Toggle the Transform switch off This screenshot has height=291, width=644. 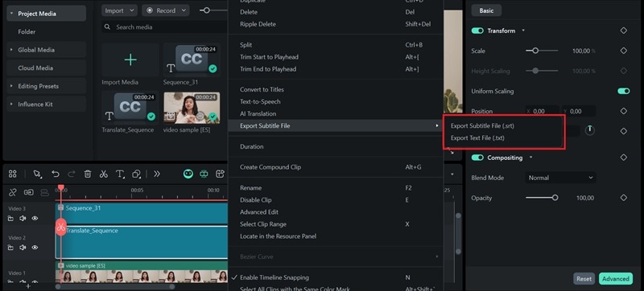pyautogui.click(x=477, y=31)
